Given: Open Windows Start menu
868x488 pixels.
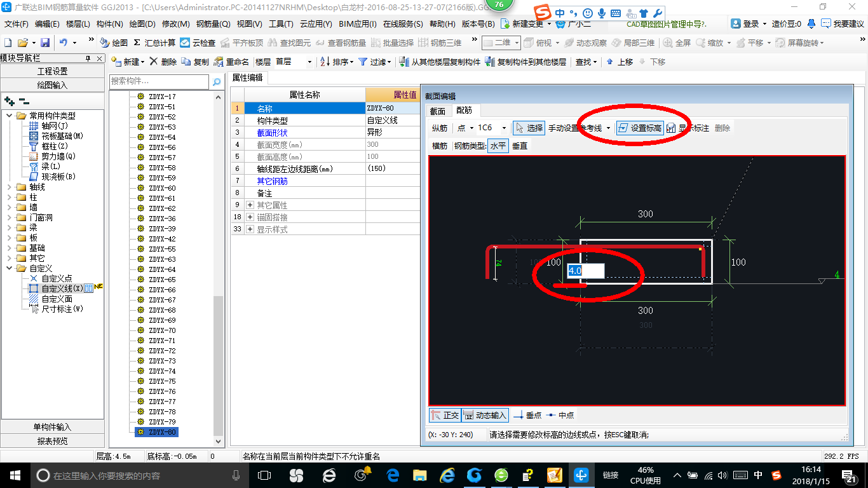Looking at the screenshot, I should pos(15,475).
